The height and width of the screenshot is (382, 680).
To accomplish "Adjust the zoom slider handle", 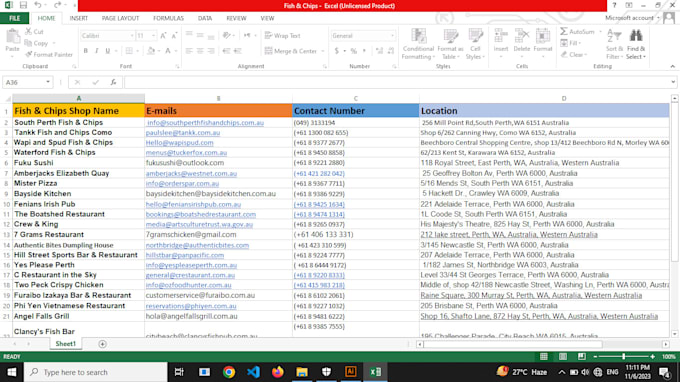I will coord(624,356).
